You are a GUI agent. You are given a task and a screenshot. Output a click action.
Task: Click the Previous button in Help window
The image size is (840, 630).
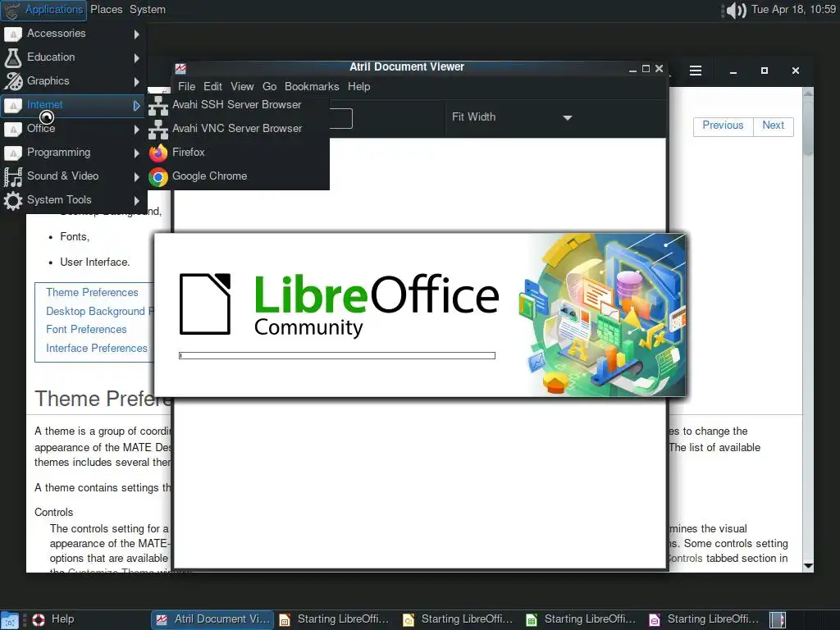[x=723, y=126]
